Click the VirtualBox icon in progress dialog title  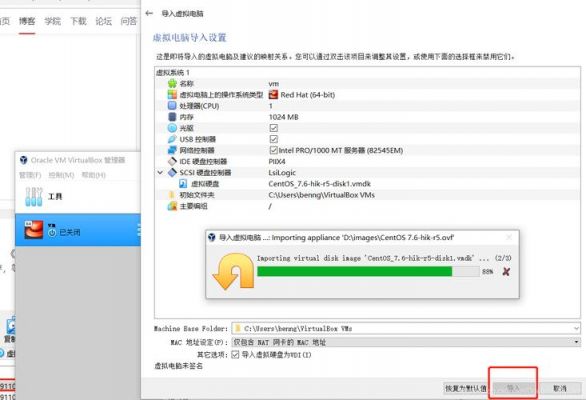[212, 237]
